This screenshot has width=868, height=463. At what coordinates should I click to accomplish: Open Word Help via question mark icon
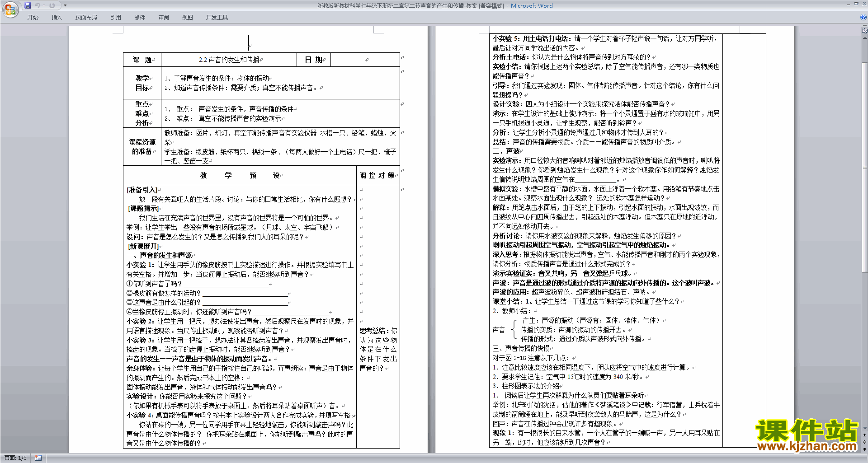click(863, 18)
